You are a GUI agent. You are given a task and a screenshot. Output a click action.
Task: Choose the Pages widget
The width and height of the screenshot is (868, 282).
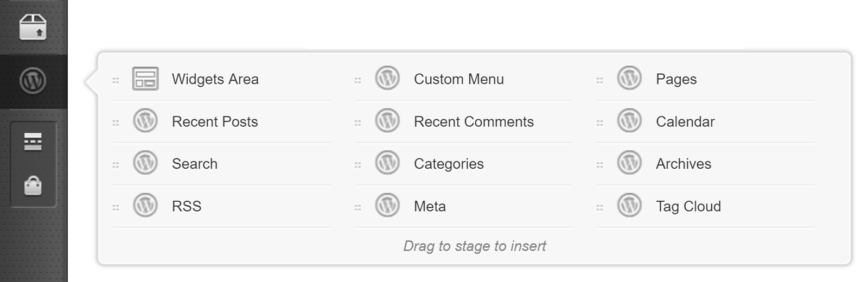tap(675, 79)
